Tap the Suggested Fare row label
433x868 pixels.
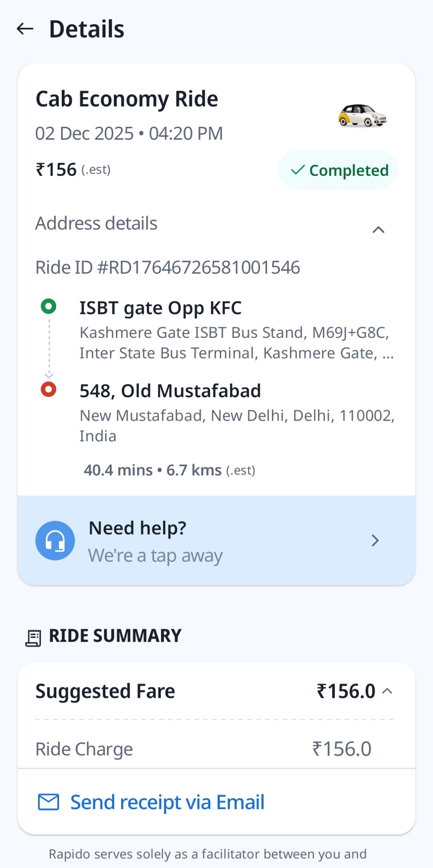click(105, 691)
